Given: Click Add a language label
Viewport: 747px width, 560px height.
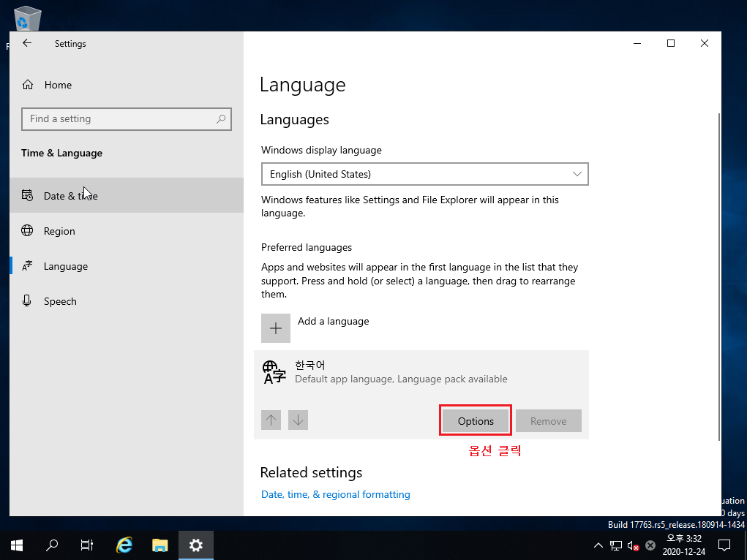Looking at the screenshot, I should [334, 322].
